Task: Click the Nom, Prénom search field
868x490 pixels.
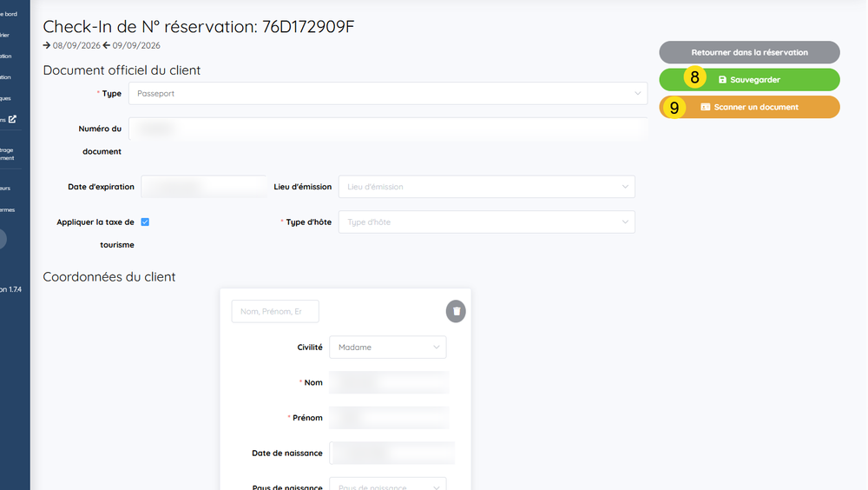Action: [x=275, y=312]
